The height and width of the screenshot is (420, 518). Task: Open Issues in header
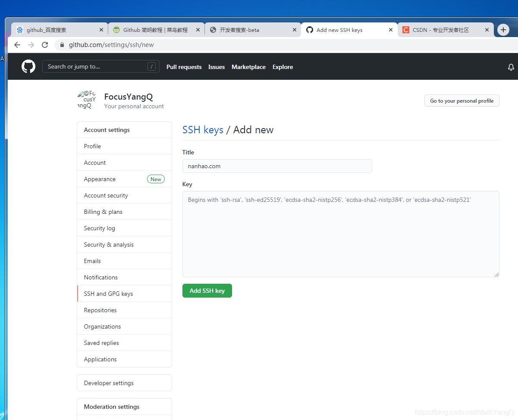(x=217, y=67)
